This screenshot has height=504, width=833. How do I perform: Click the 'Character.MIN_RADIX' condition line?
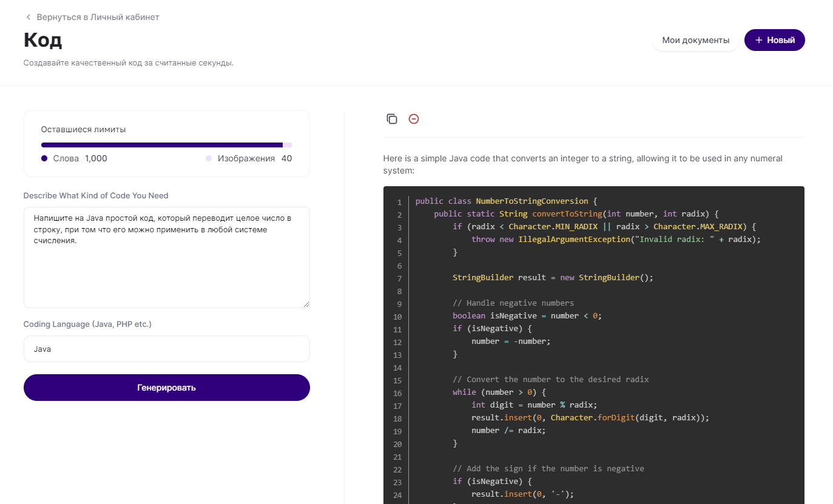click(604, 226)
